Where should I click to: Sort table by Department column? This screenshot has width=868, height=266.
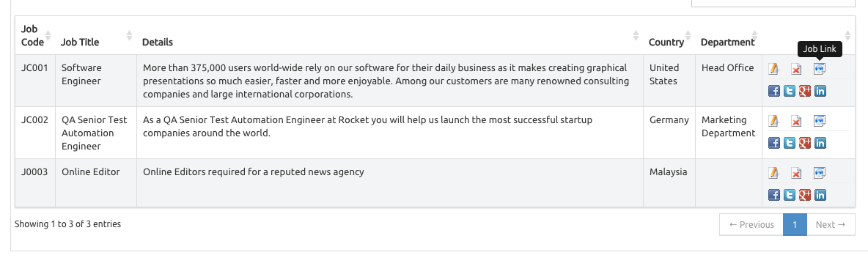coord(729,35)
